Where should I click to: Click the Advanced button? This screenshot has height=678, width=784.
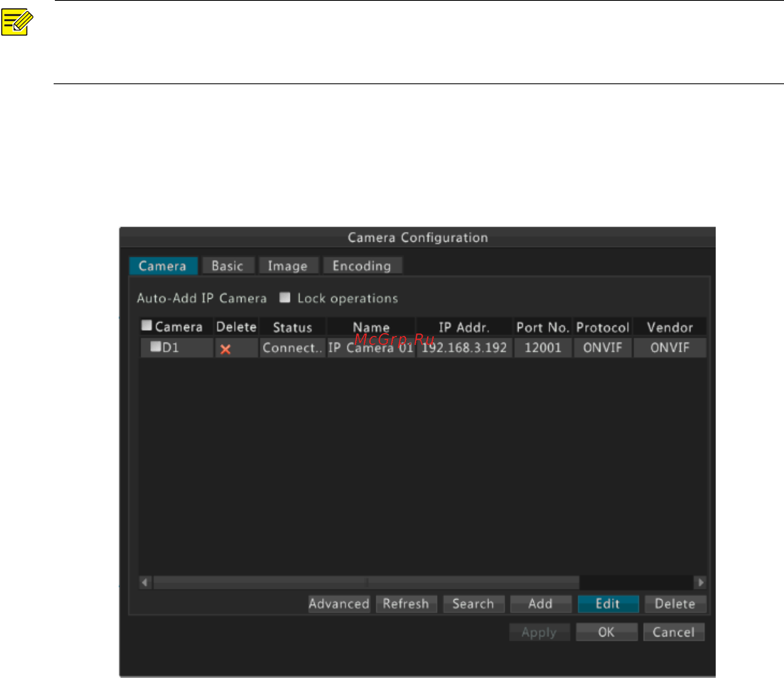tap(339, 604)
